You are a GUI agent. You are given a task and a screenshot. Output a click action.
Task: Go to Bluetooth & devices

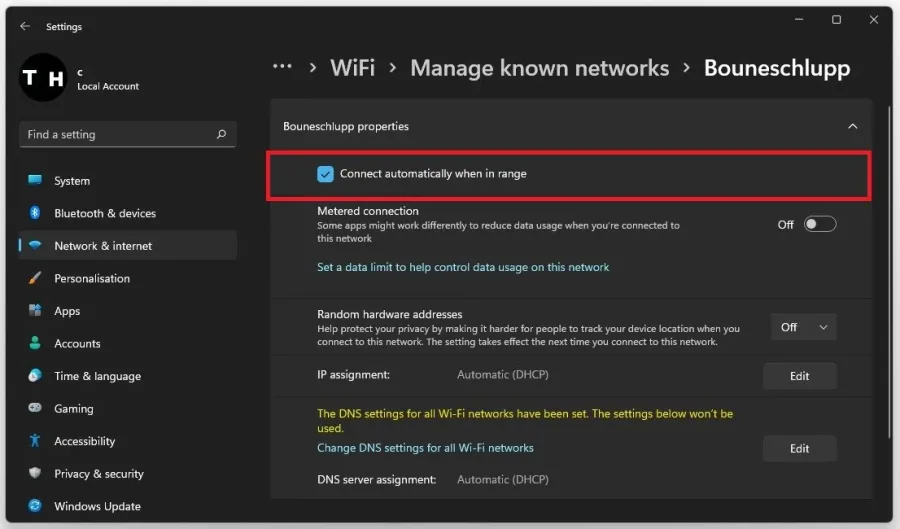128,213
